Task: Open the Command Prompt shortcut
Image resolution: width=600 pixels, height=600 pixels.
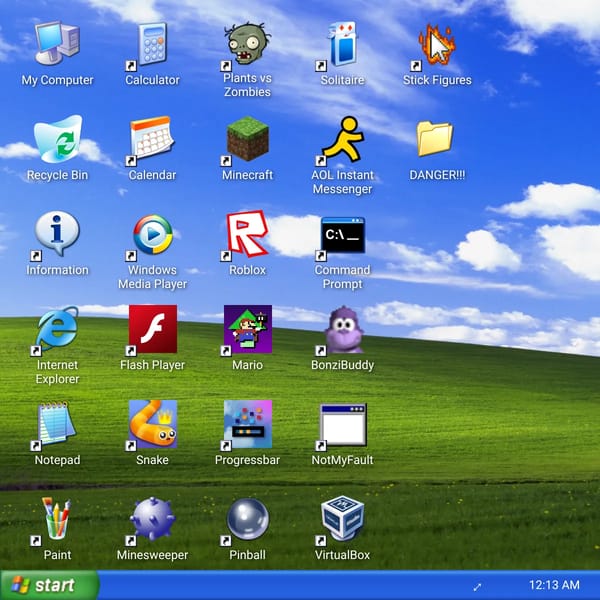Action: (x=342, y=235)
